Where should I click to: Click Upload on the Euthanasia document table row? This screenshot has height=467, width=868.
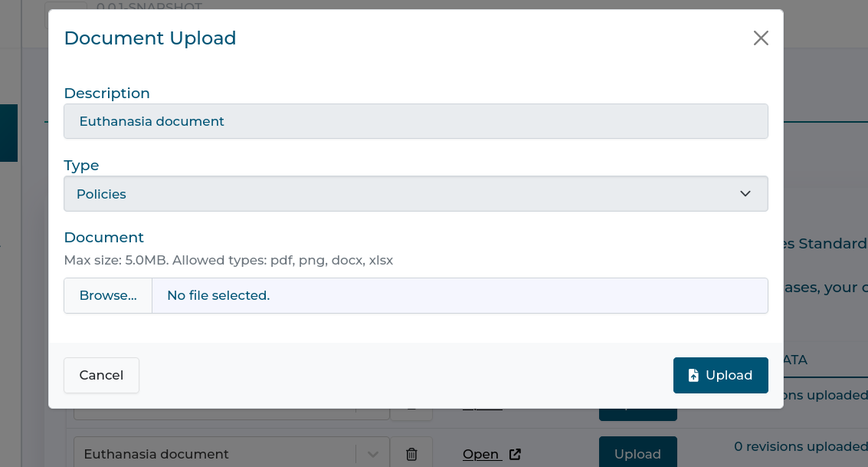[x=638, y=454]
